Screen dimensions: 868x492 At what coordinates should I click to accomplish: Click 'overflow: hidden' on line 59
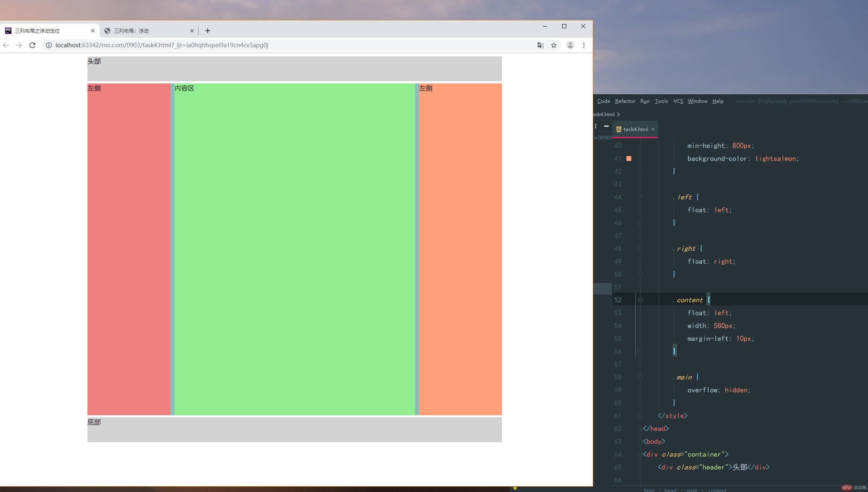[719, 390]
